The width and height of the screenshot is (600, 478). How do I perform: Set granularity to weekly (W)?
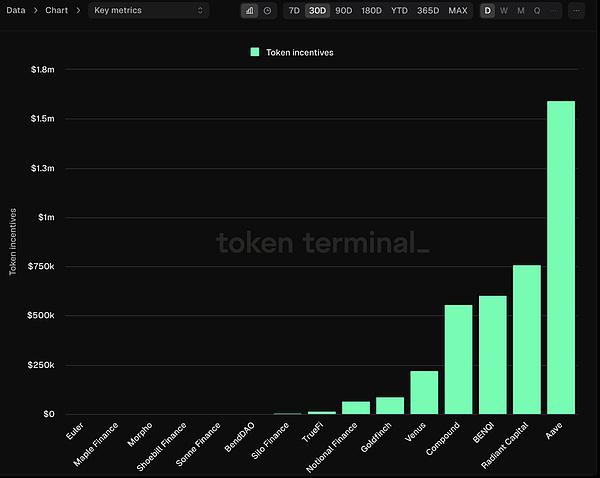click(504, 11)
